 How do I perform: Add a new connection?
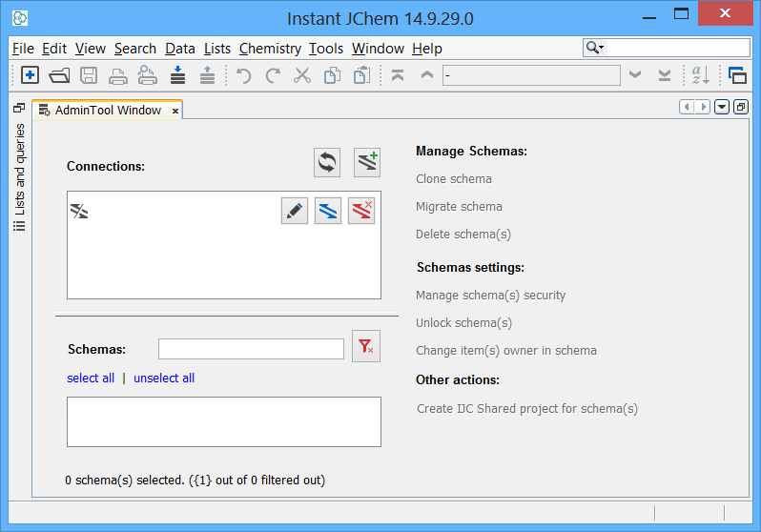pyautogui.click(x=367, y=163)
